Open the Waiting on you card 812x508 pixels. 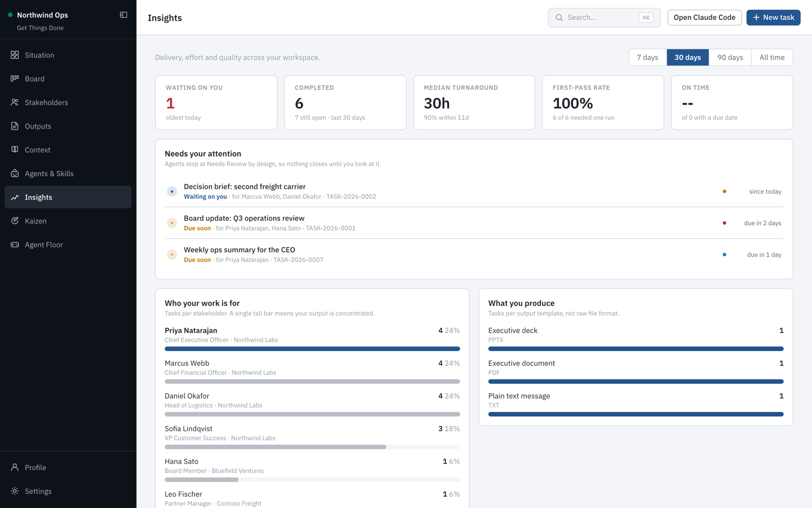coord(216,103)
